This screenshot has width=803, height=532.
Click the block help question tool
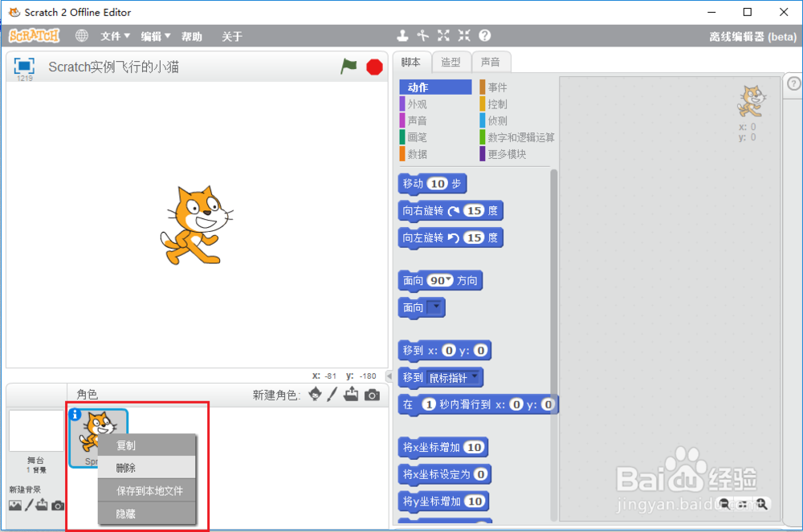pos(484,36)
